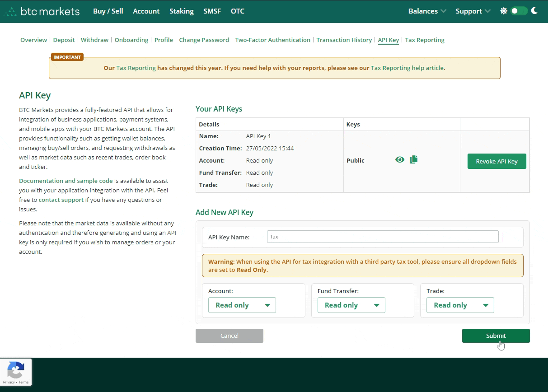Toggle the dark mode switch
The height and width of the screenshot is (392, 548).
[x=519, y=11]
